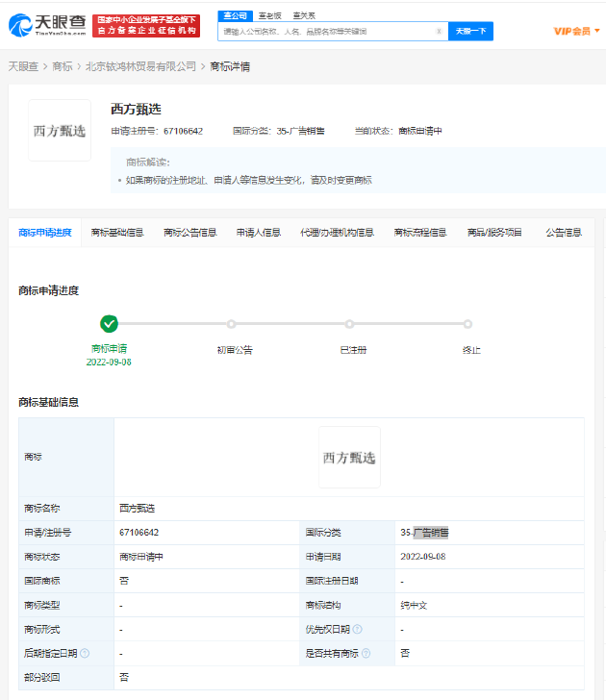
Task: Click 商标详情 breadcrumb text
Action: (230, 66)
